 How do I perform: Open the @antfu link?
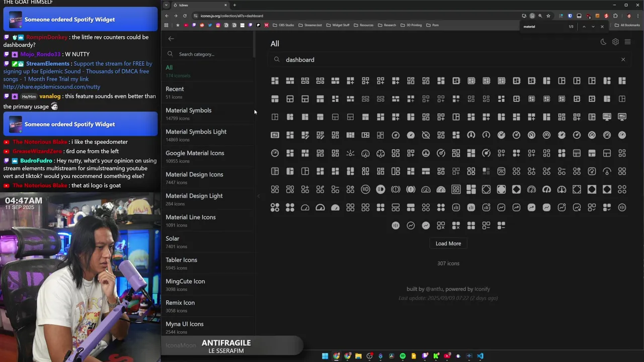point(435,289)
